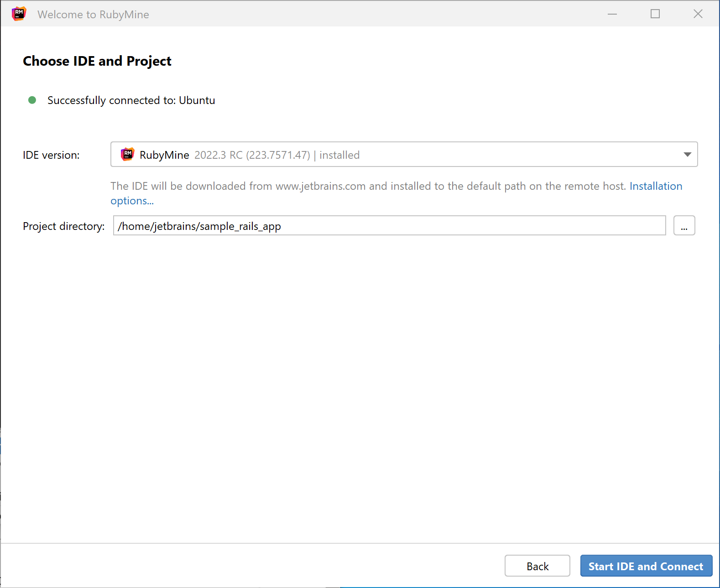
Task: Click 'Successfully connected to: Ubuntu' message
Action: point(131,100)
